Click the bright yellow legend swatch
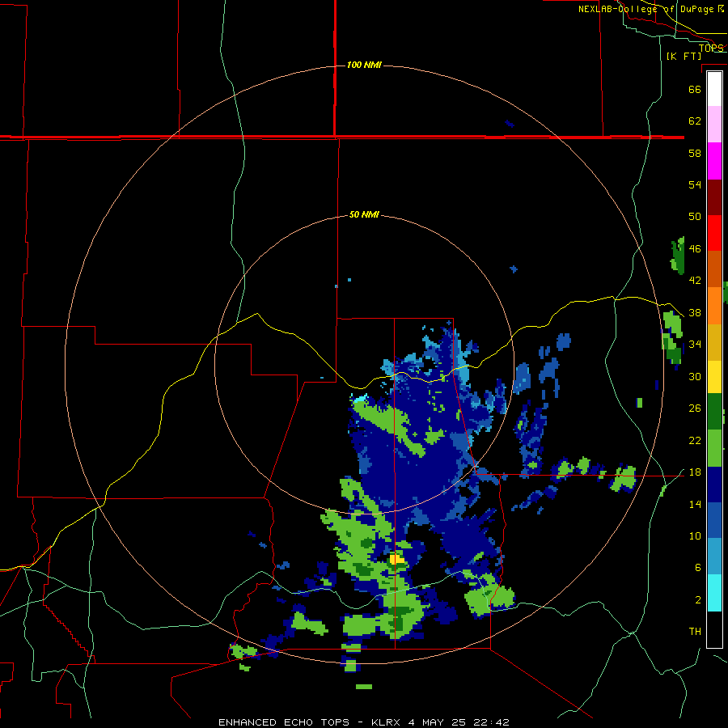Screen dimensions: 728x728 (x=714, y=377)
